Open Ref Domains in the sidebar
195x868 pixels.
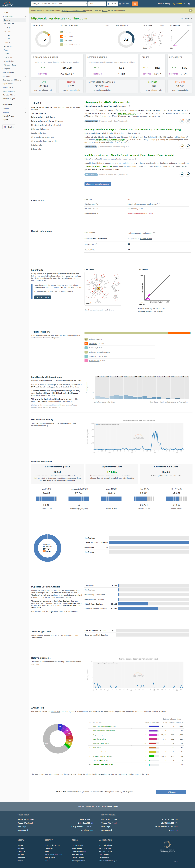[9, 24]
